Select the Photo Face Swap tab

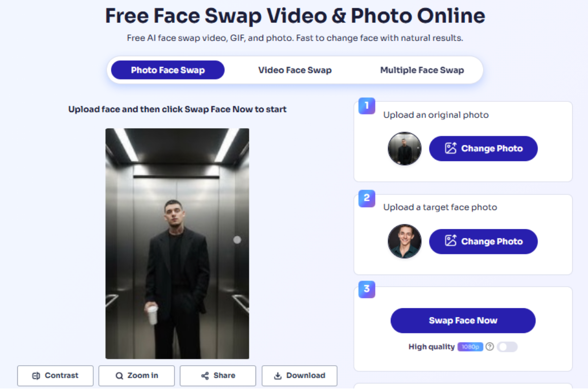coord(168,70)
